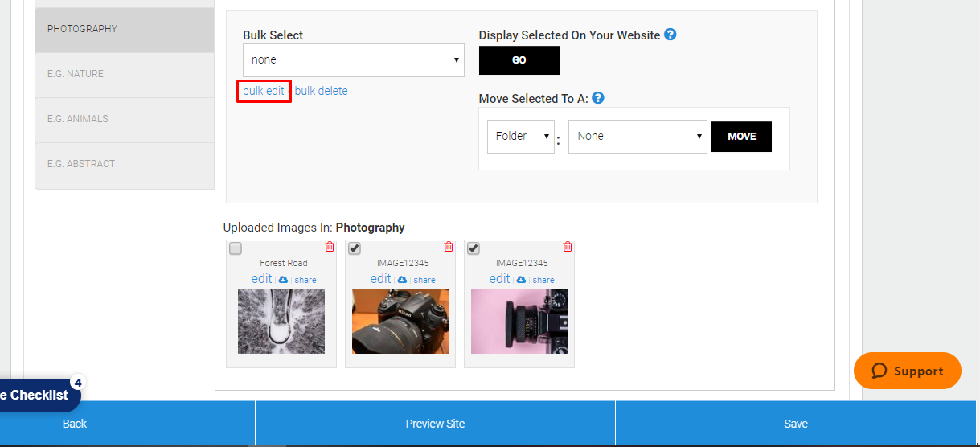Delete the Forest Road image via trash icon
The image size is (980, 447).
330,247
